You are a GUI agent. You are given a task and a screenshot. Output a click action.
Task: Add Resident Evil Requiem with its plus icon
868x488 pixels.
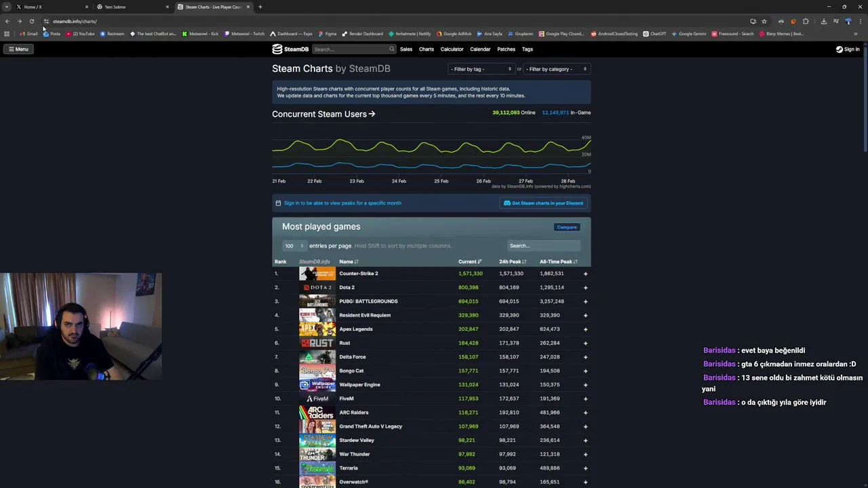click(585, 315)
